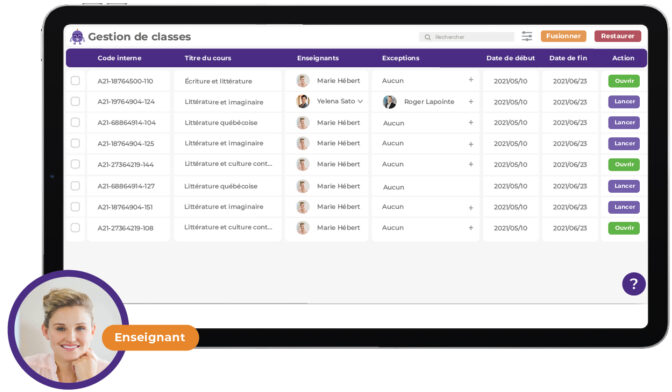Click the search magnifier icon
This screenshot has height=392, width=672.
[x=427, y=37]
